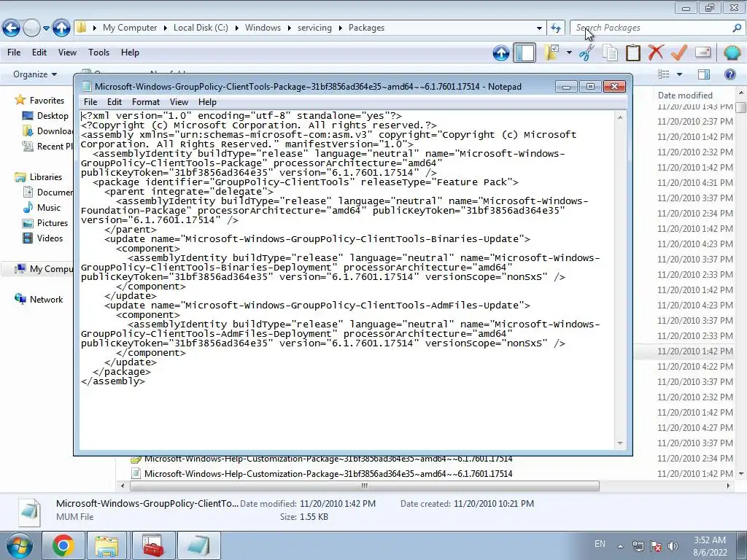Click the Explorer horizontal scrollbar thumb
Image resolution: width=747 pixels, height=560 pixels.
(x=365, y=486)
